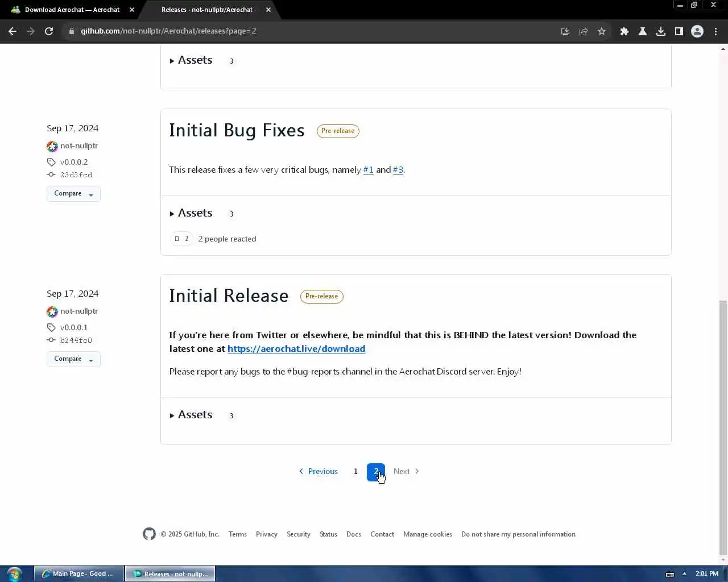Image resolution: width=728 pixels, height=582 pixels.
Task: Open Compare dropdown for v0.0.0.2
Action: [73, 194]
